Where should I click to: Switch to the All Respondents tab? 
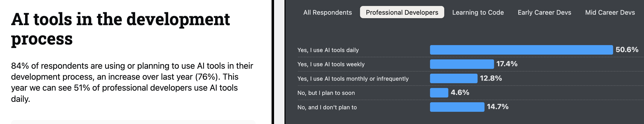tap(327, 12)
